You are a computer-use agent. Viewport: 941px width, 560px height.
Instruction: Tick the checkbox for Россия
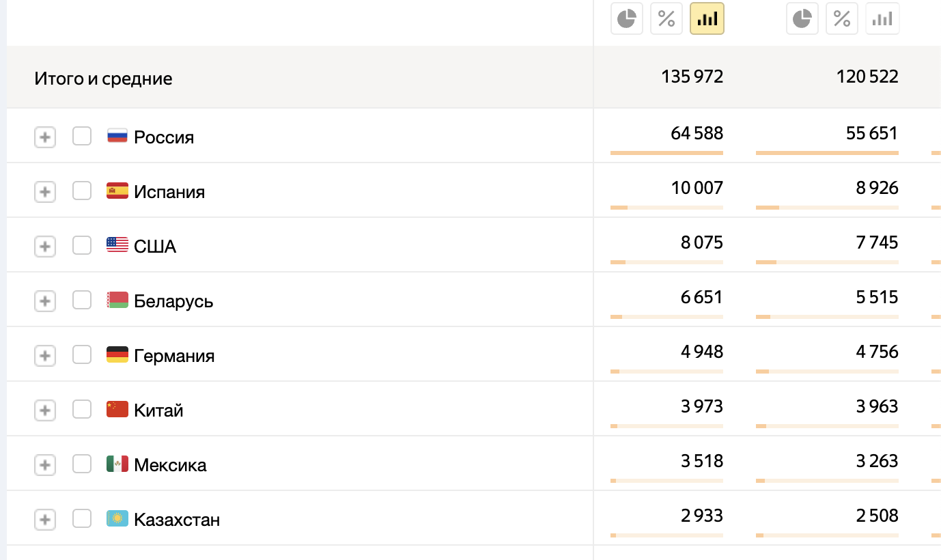[82, 137]
